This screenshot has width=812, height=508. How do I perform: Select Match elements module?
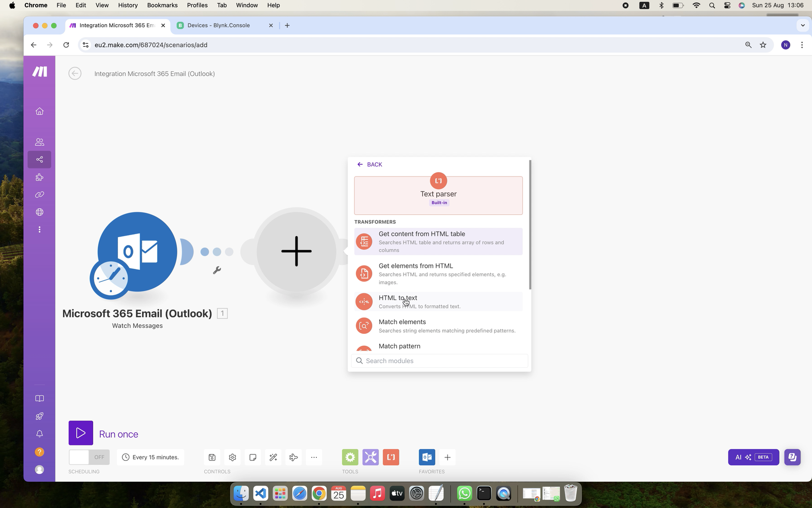(x=438, y=326)
